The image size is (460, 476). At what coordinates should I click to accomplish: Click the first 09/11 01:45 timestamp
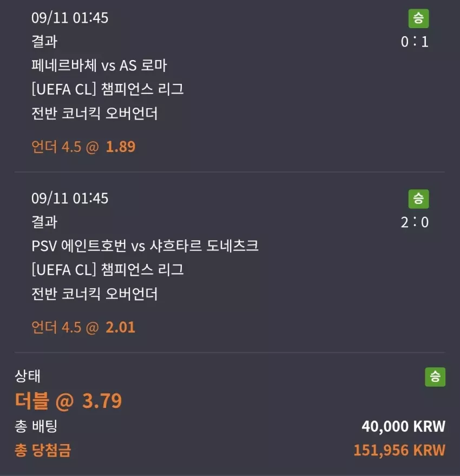(x=70, y=18)
